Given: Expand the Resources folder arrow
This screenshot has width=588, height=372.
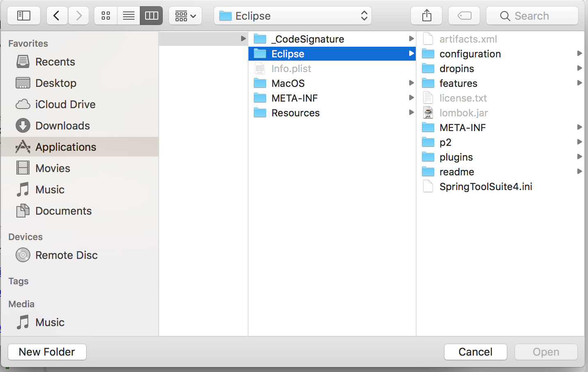Looking at the screenshot, I should click(x=411, y=113).
